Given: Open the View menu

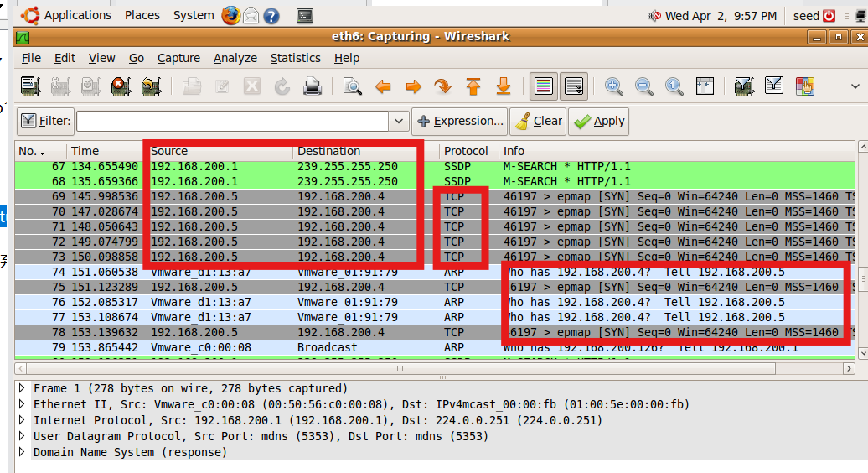Looking at the screenshot, I should 102,58.
